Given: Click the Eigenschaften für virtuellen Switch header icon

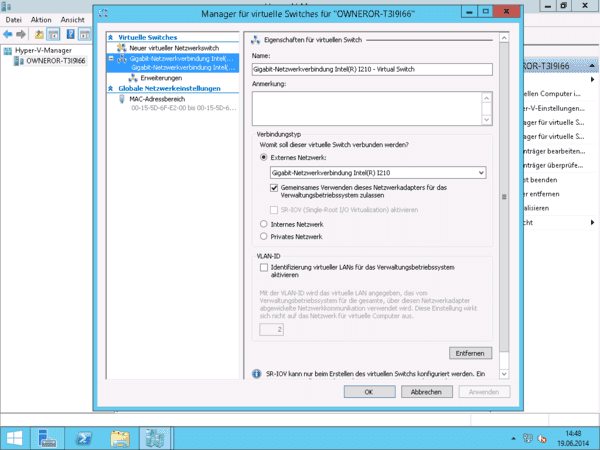Looking at the screenshot, I should click(x=256, y=40).
